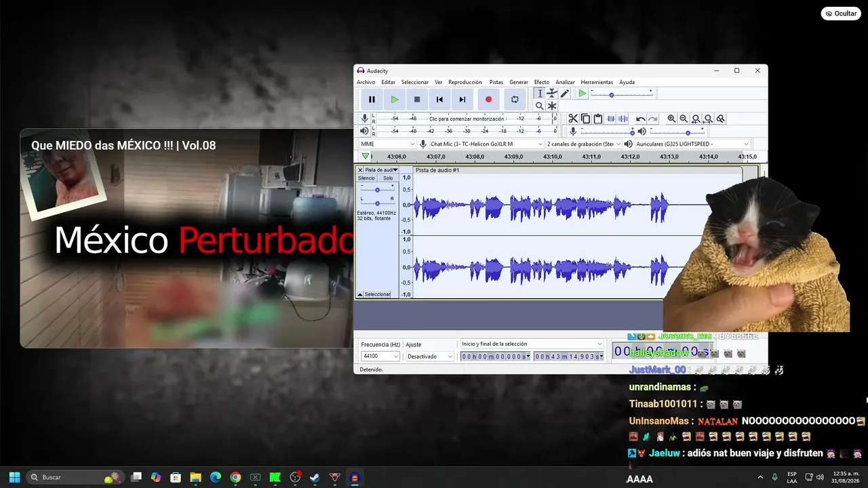Click the playback speed slider handle

[x=611, y=95]
